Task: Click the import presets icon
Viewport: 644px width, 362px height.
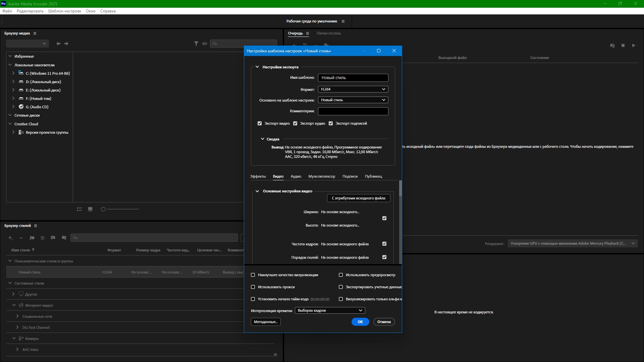Action: pos(53,238)
